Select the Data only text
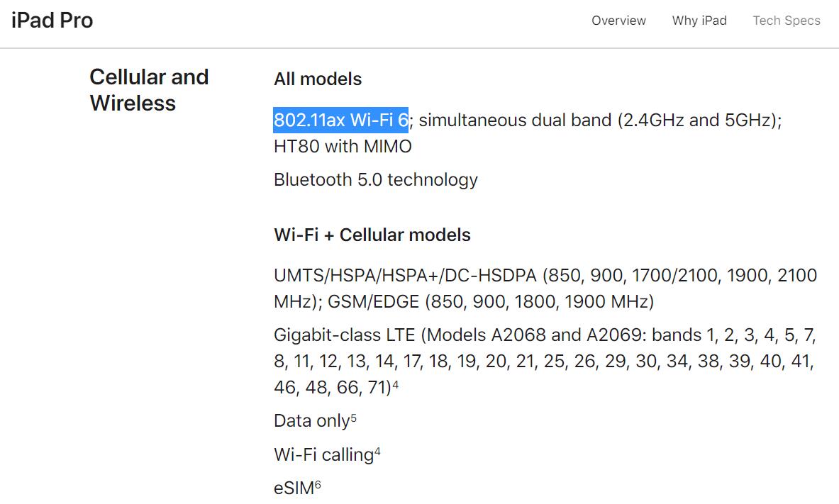 pyautogui.click(x=312, y=420)
